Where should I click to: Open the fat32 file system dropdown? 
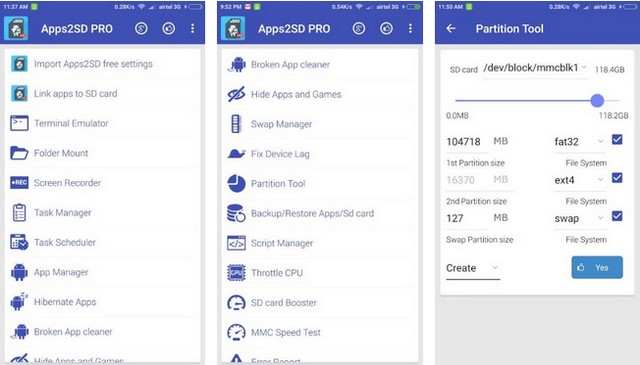click(x=579, y=142)
